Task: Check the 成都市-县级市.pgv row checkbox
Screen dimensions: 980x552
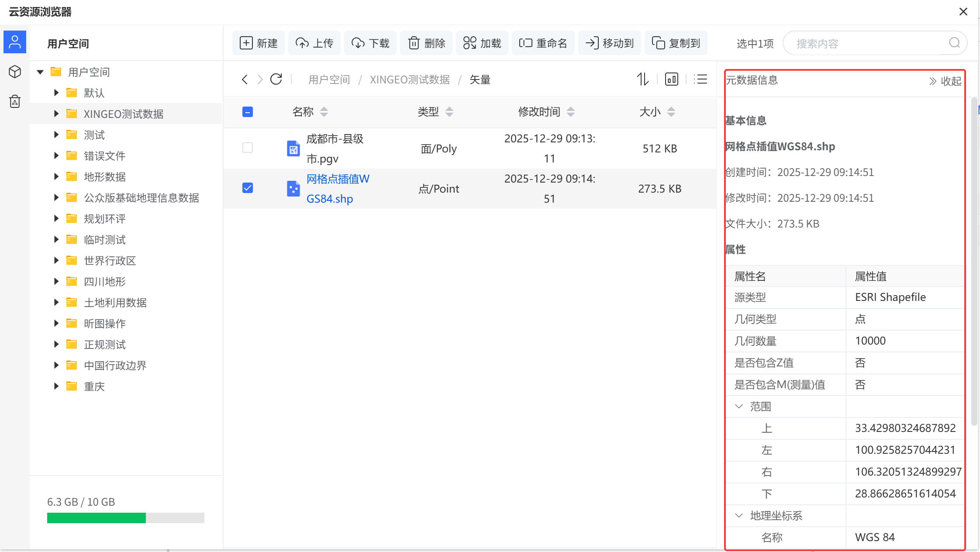Action: tap(248, 148)
